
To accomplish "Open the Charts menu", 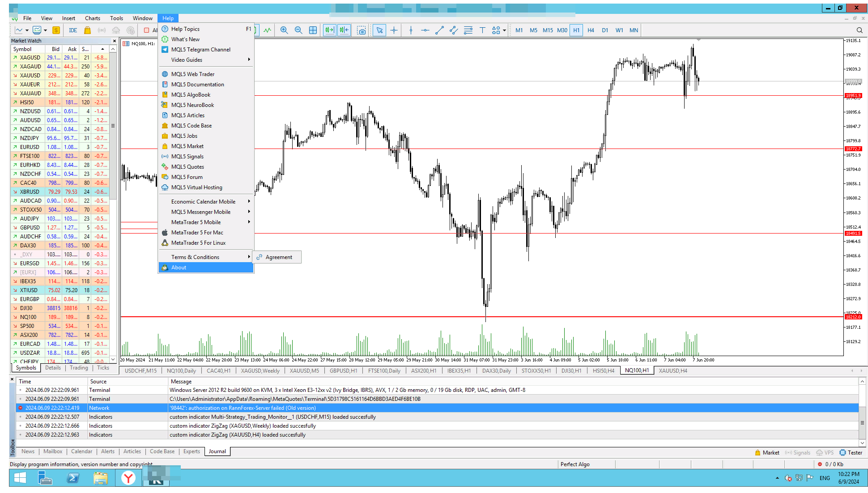I will pyautogui.click(x=92, y=18).
